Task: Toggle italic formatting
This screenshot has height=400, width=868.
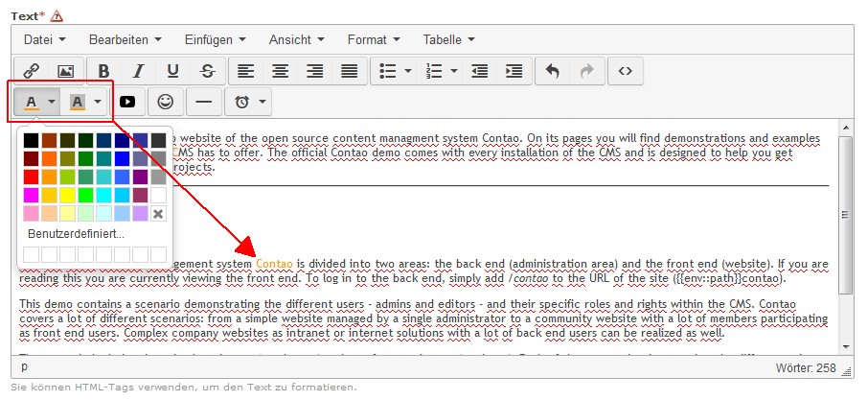Action: [x=138, y=71]
